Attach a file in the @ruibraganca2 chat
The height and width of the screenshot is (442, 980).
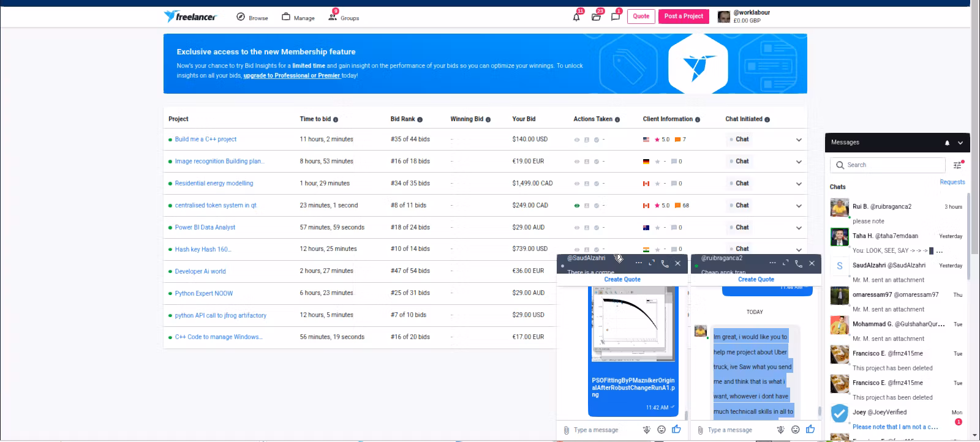pos(701,430)
